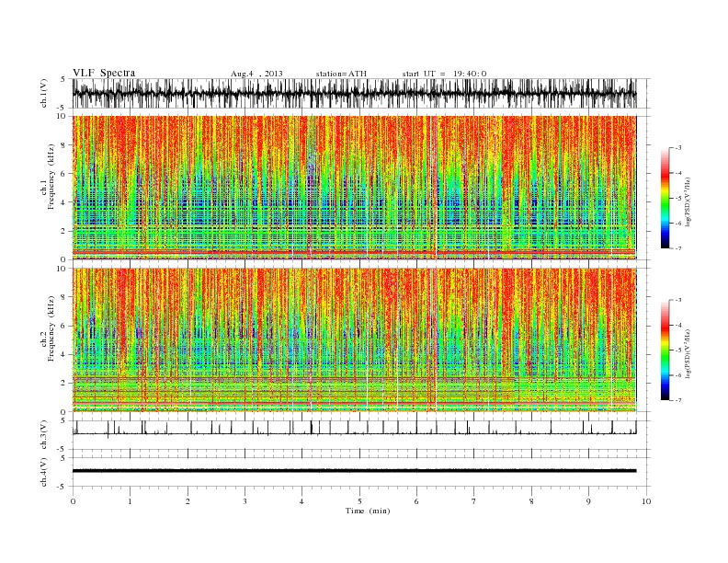Select the "start UT = 19:40:0" text
This screenshot has height=563, width=728.
(444, 74)
